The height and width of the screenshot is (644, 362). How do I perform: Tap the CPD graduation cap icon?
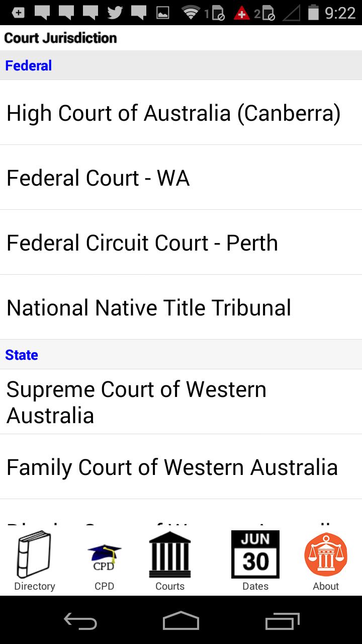coord(105,558)
